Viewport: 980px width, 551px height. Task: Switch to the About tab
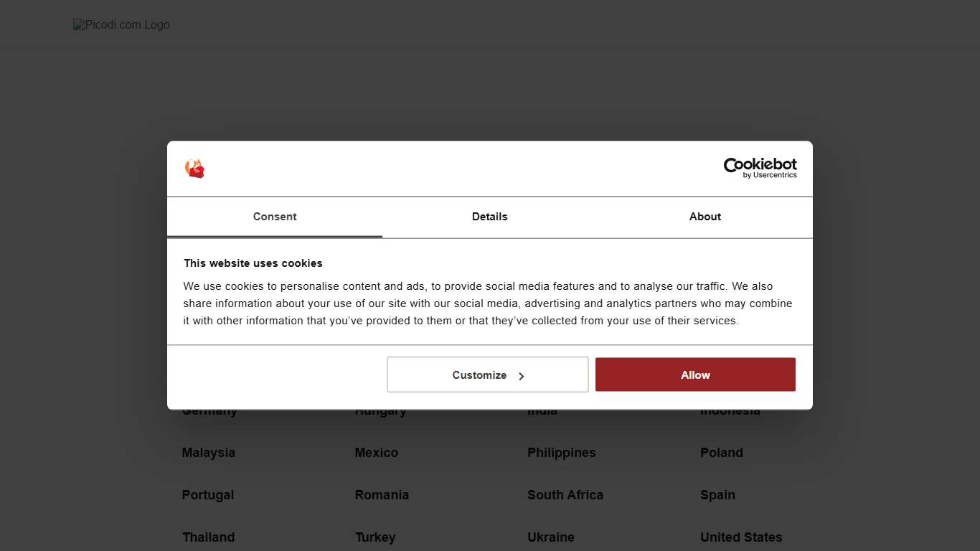tap(705, 217)
